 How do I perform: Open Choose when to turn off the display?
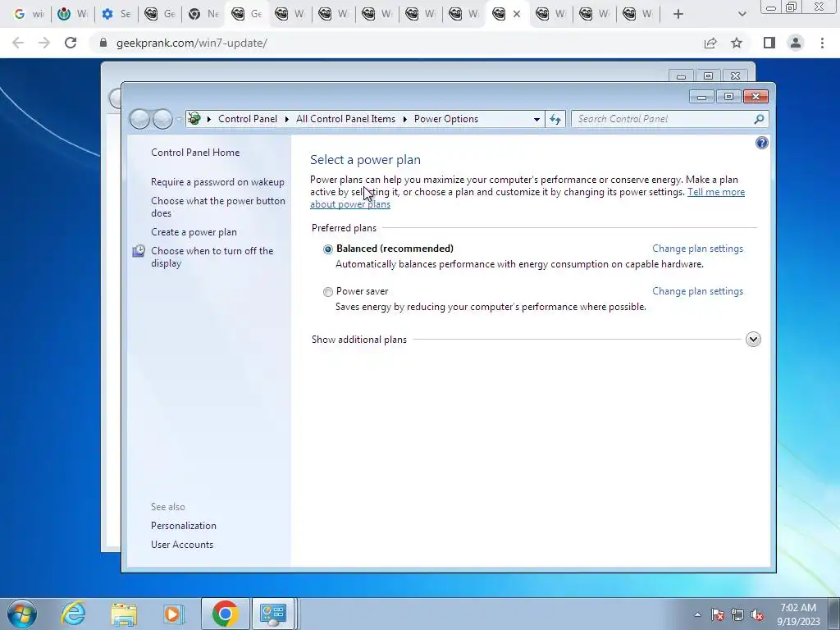pos(212,257)
